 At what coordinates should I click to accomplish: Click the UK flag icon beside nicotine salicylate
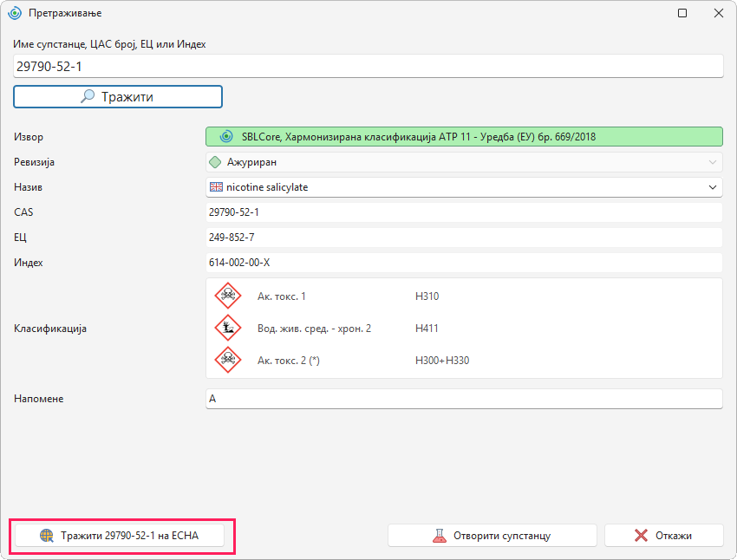point(216,187)
